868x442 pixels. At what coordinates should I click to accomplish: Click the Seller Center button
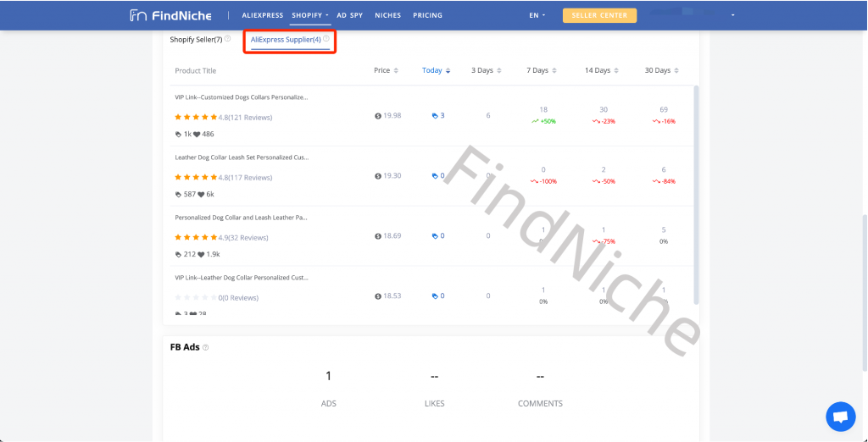coord(599,15)
